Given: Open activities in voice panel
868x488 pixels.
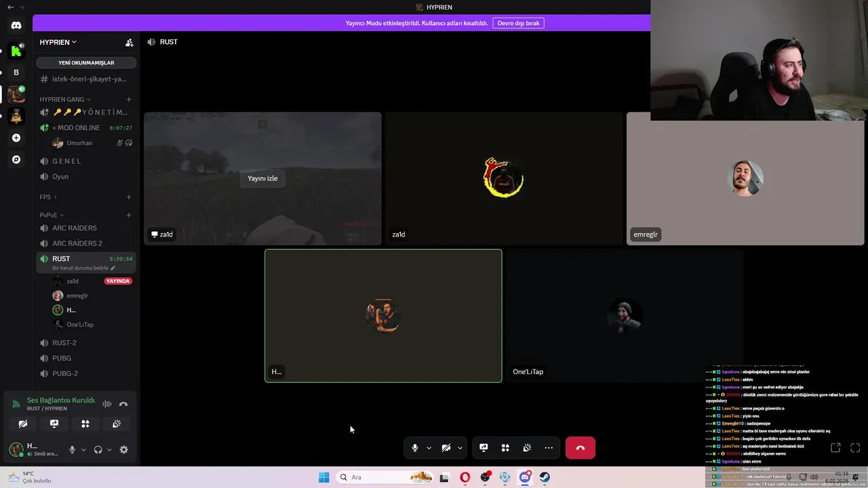Looking at the screenshot, I should coord(85,424).
